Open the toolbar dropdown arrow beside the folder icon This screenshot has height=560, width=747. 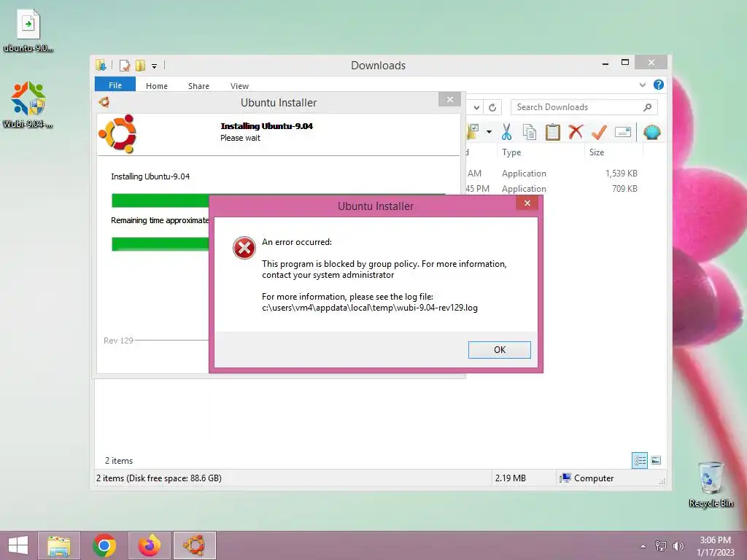click(x=489, y=132)
